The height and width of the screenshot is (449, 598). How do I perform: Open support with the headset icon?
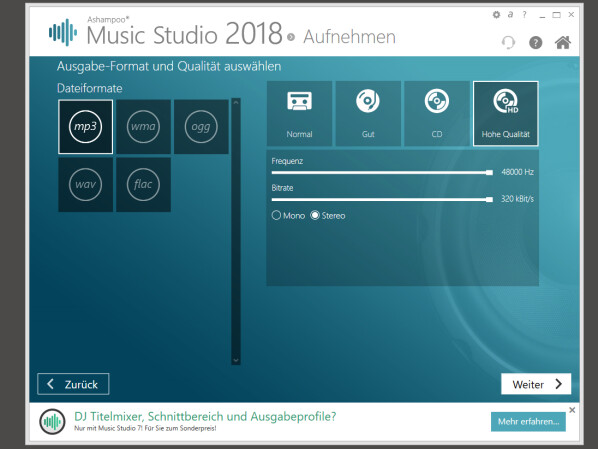click(x=508, y=42)
